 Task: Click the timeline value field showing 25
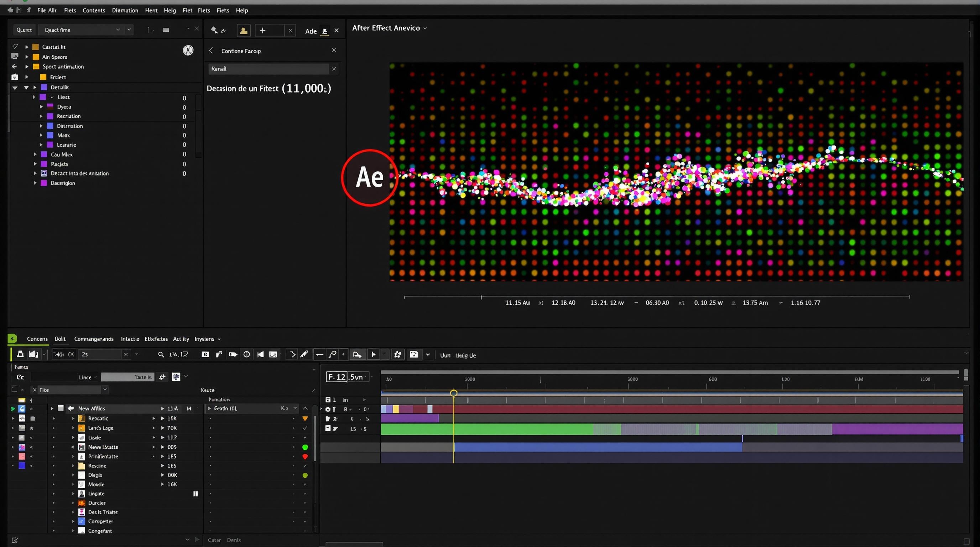click(x=100, y=354)
